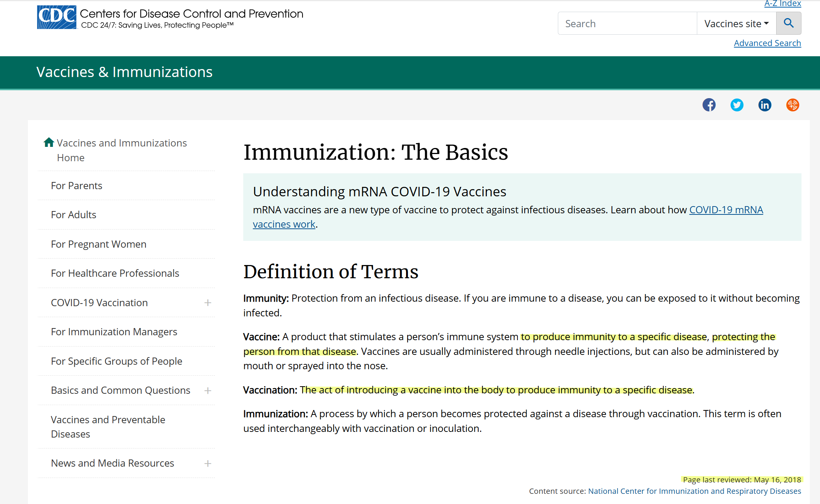This screenshot has height=504, width=820.
Task: Click the orange syndicate icon
Action: tap(792, 105)
